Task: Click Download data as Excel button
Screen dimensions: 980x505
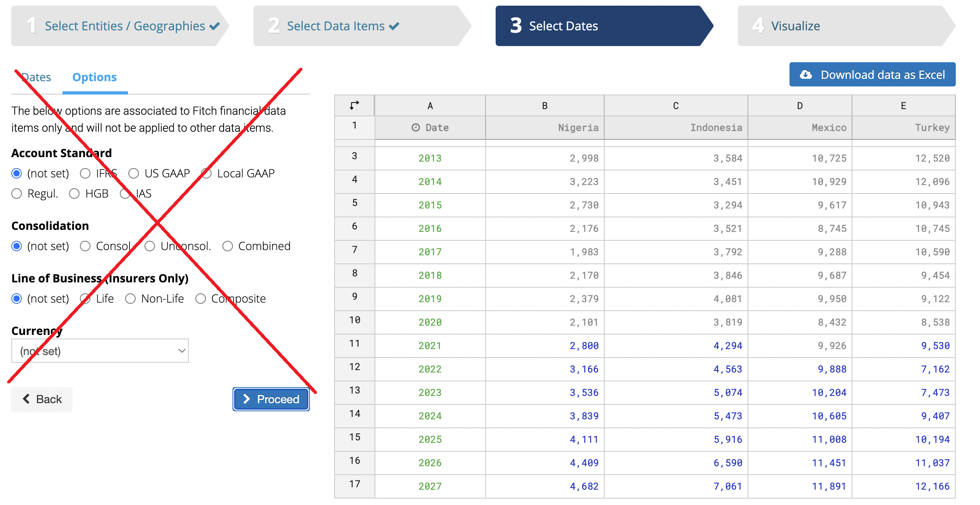Action: [872, 75]
